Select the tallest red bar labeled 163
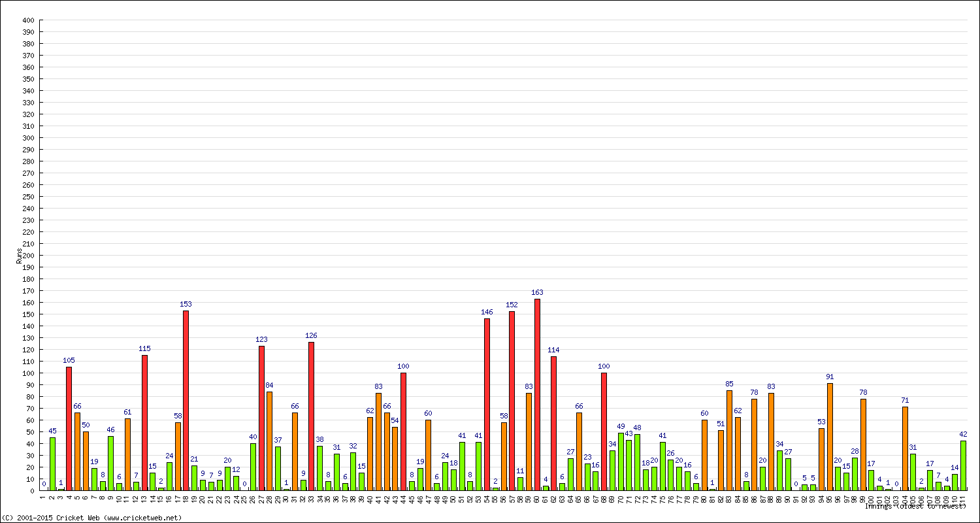The width and height of the screenshot is (980, 523). tap(537, 394)
